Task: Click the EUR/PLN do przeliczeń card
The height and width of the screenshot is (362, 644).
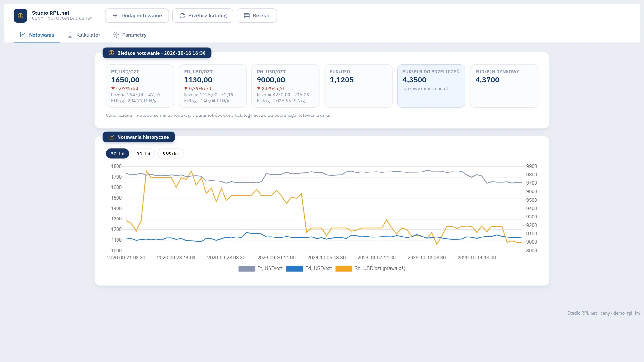Action: click(x=431, y=86)
